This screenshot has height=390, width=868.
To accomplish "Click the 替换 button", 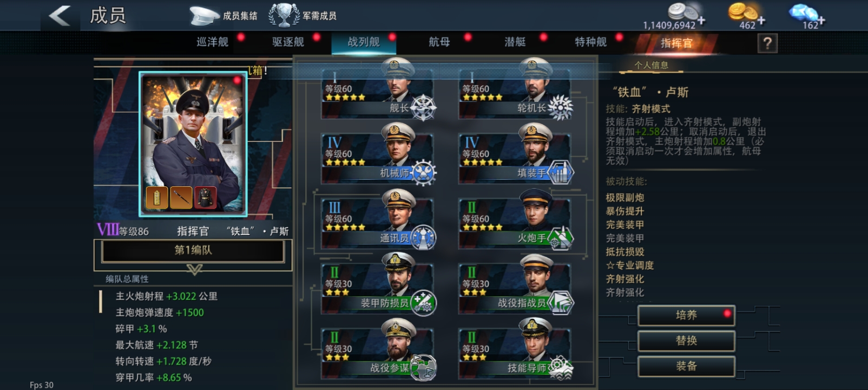I will (x=686, y=341).
